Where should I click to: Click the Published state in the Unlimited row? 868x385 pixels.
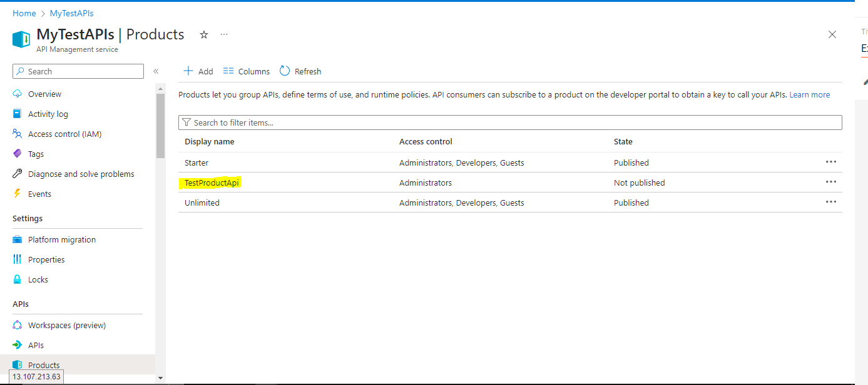pyautogui.click(x=631, y=202)
